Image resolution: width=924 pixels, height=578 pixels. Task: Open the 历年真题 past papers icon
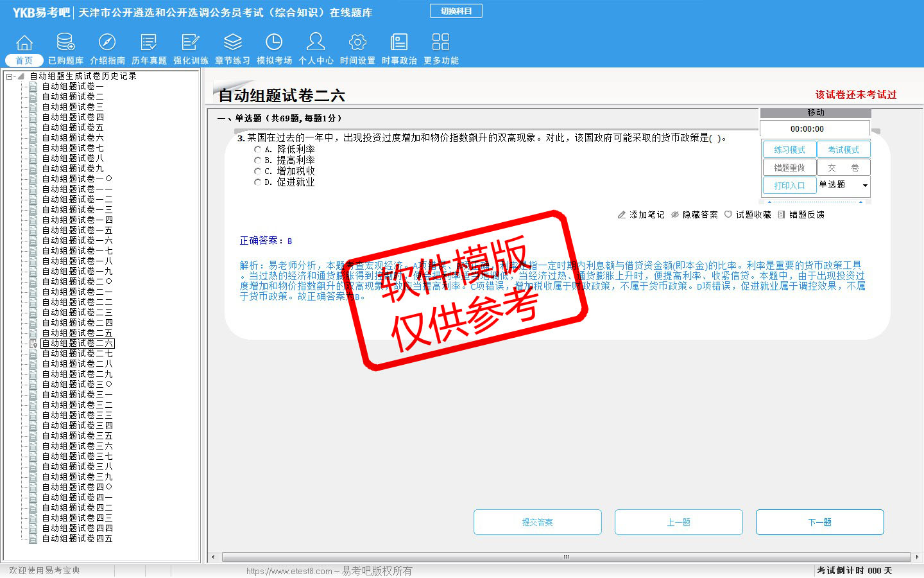pyautogui.click(x=149, y=43)
